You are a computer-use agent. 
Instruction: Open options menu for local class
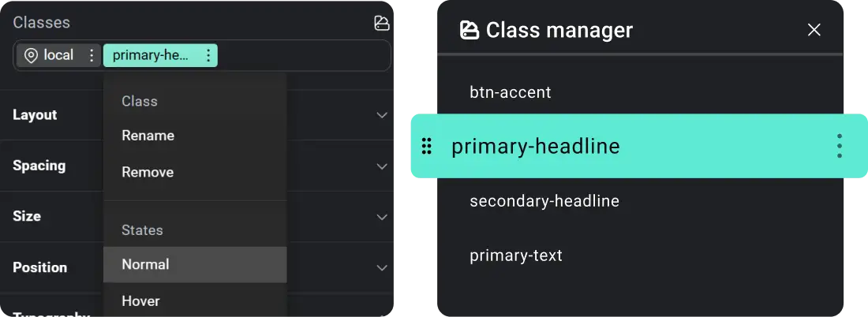click(92, 55)
